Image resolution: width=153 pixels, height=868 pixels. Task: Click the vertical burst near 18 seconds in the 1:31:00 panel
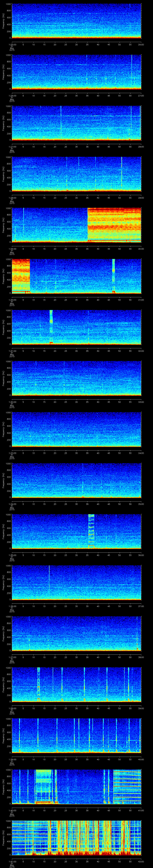[51, 327]
